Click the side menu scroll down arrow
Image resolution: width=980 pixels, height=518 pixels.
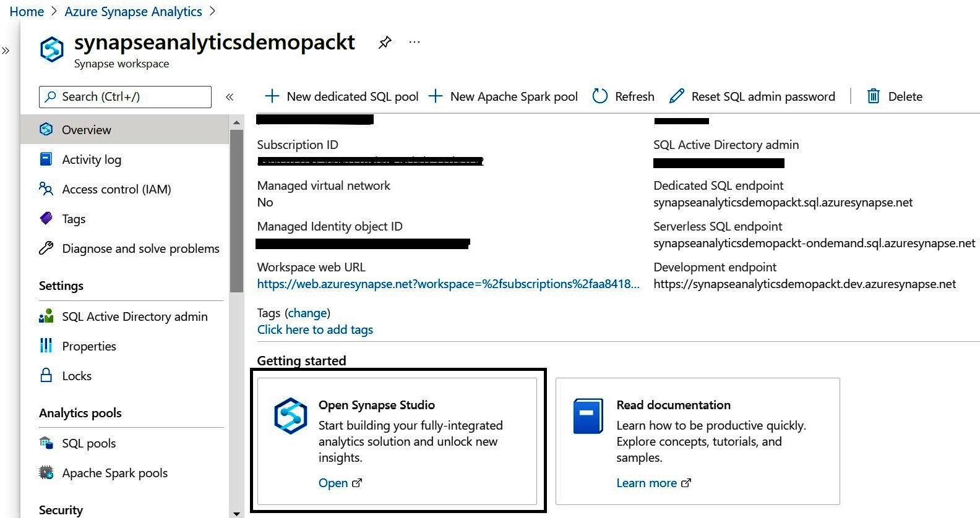236,513
